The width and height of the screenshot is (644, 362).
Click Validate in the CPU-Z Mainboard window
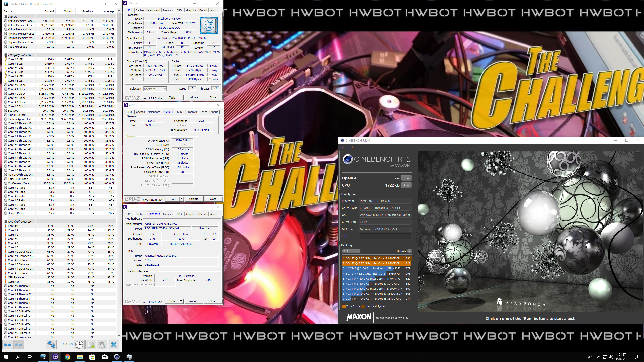click(193, 301)
